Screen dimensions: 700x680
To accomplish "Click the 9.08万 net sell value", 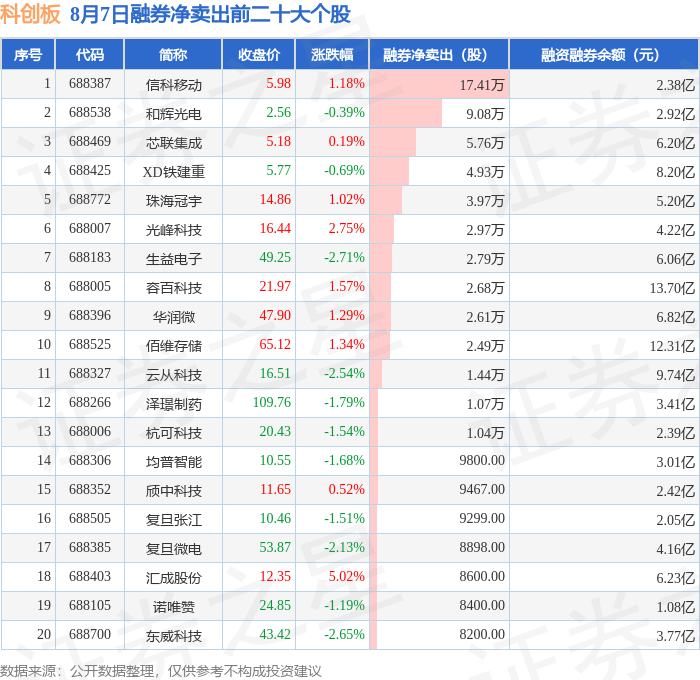I will 485,114.
